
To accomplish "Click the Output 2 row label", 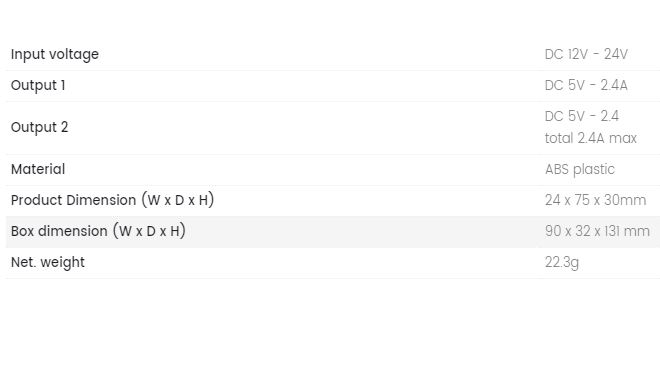I will point(39,128).
